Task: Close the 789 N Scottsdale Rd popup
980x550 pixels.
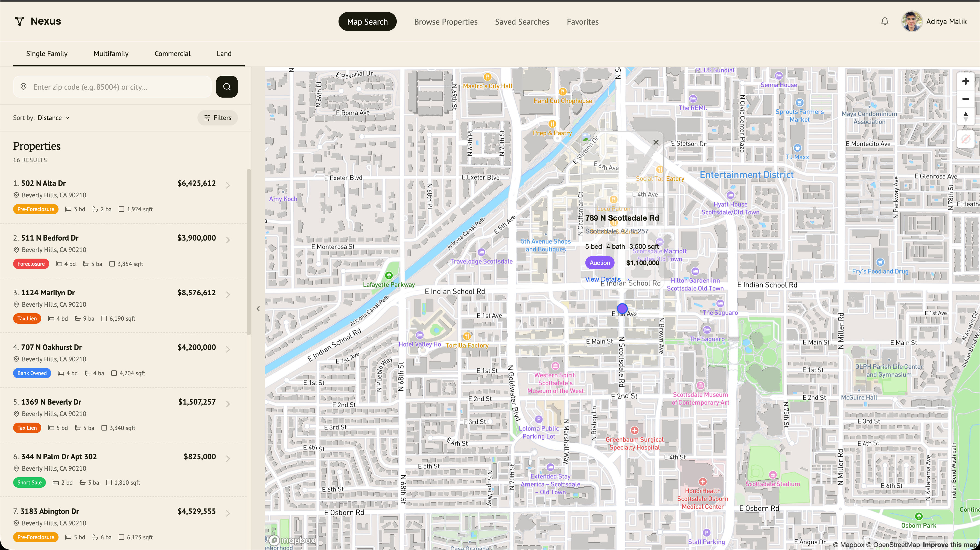Action: coord(656,143)
